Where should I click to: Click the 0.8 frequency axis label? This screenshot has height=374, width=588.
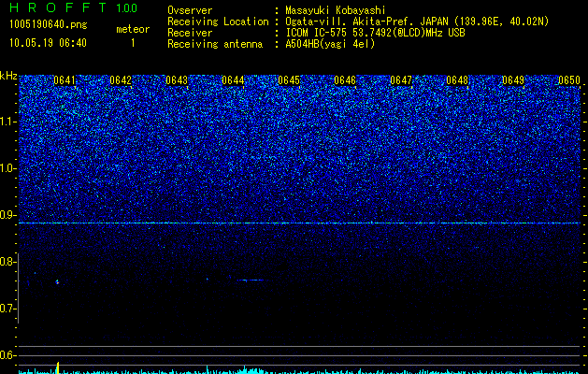click(7, 262)
